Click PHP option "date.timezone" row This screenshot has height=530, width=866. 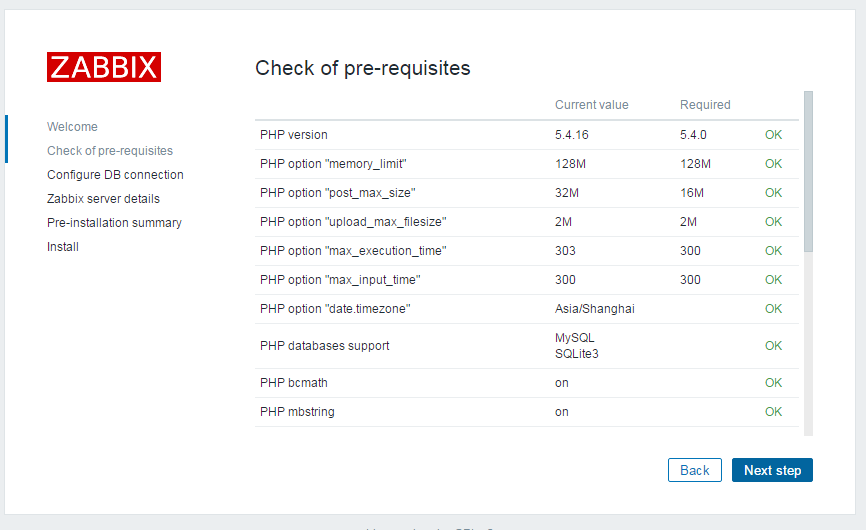(335, 309)
